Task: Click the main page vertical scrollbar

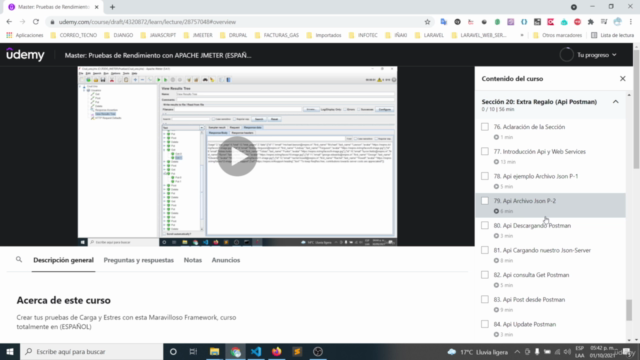Action: (636, 108)
